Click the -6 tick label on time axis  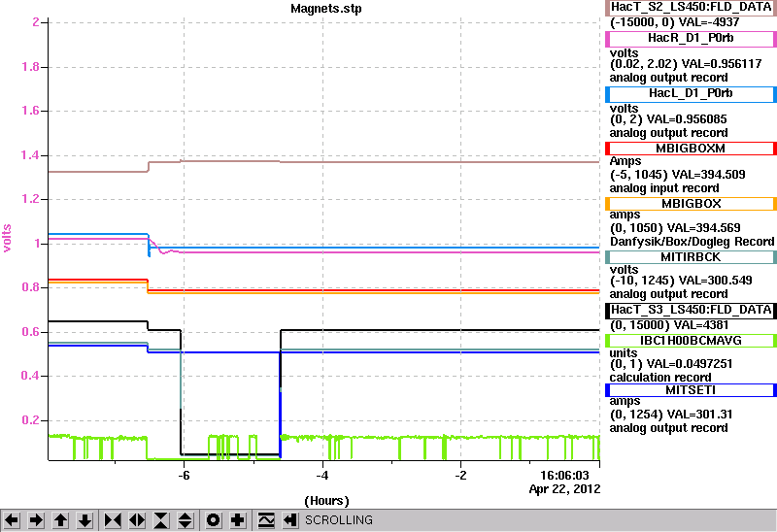pos(184,476)
